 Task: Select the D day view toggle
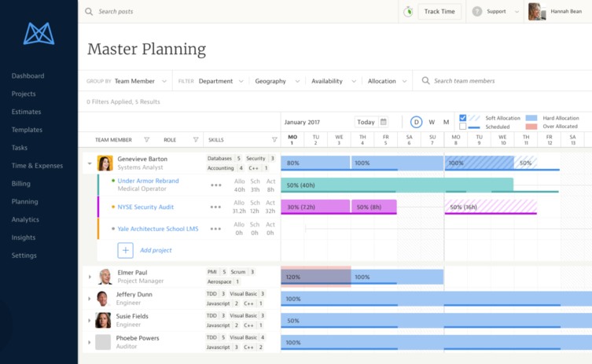pos(416,122)
